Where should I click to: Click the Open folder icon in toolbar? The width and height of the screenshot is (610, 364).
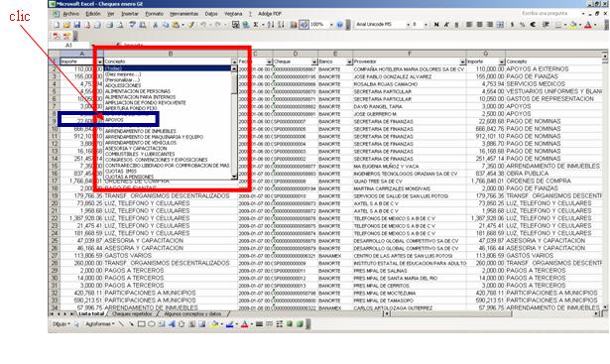(x=66, y=25)
